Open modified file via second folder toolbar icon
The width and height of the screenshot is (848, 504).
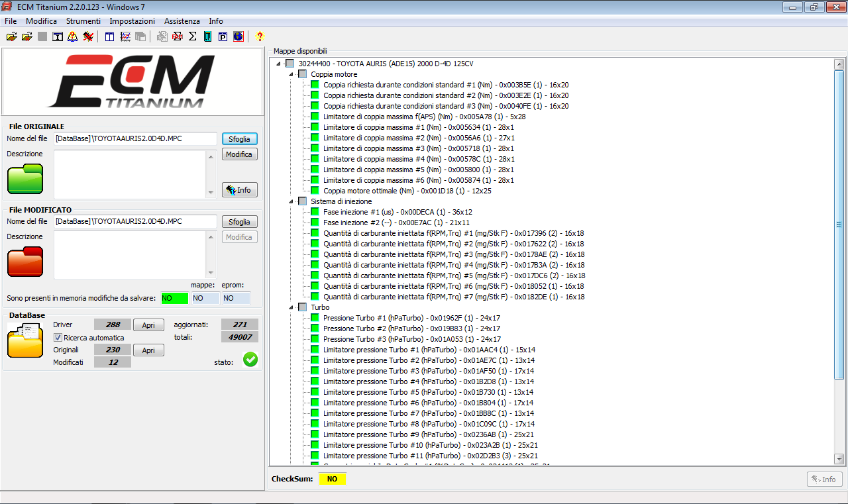tap(27, 36)
